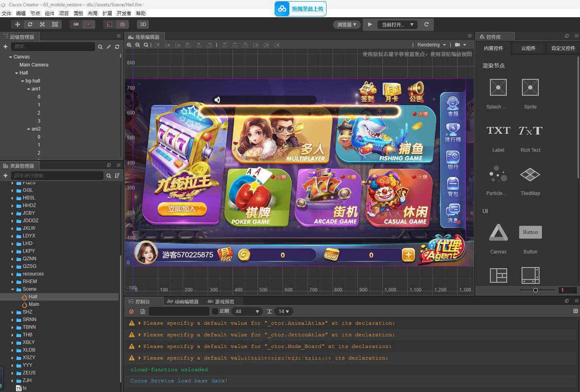Toggle collapse-all nodes in hierarchy panel
Image resolution: width=580 pixels, height=392 pixels.
[108, 47]
